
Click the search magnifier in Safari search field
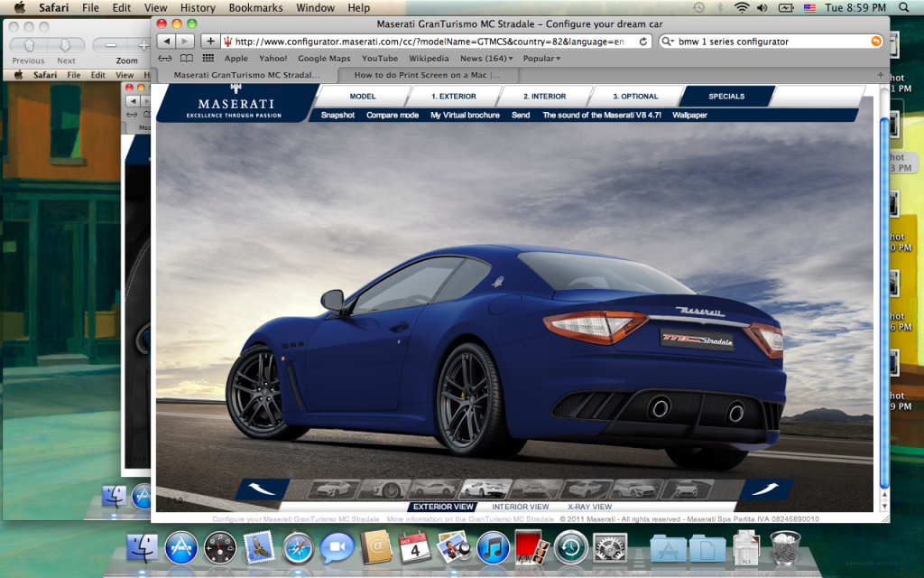[667, 42]
